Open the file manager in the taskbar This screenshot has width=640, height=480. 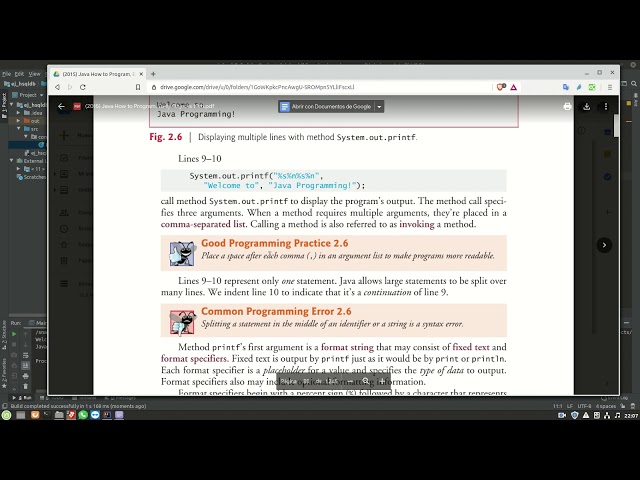(59, 415)
